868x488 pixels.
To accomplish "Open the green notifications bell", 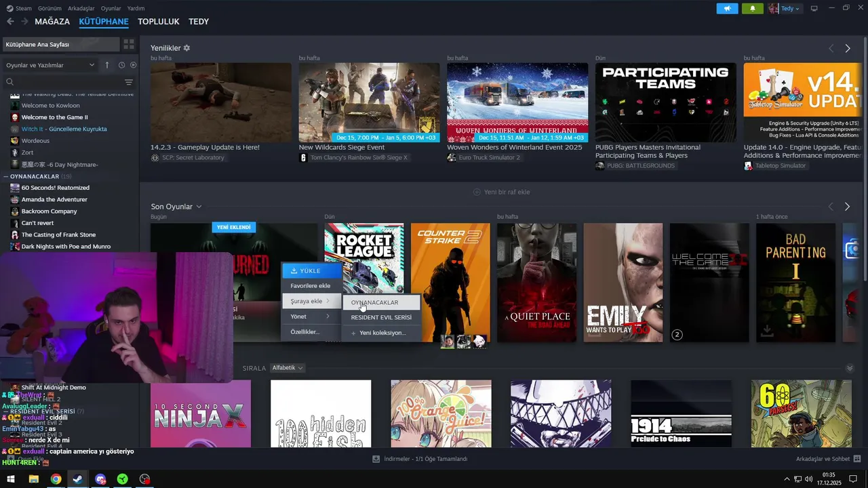I will 753,9.
